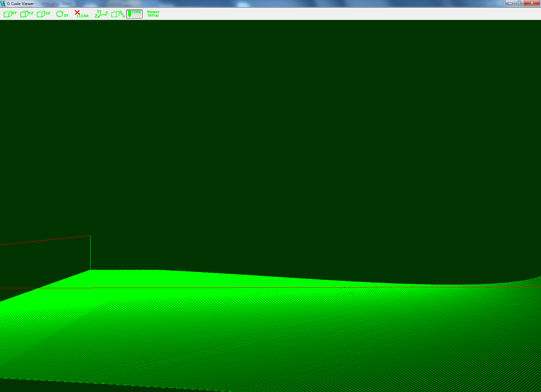This screenshot has width=541, height=392.
Task: Click the G Code Viewer app icon
Action: click(3, 4)
